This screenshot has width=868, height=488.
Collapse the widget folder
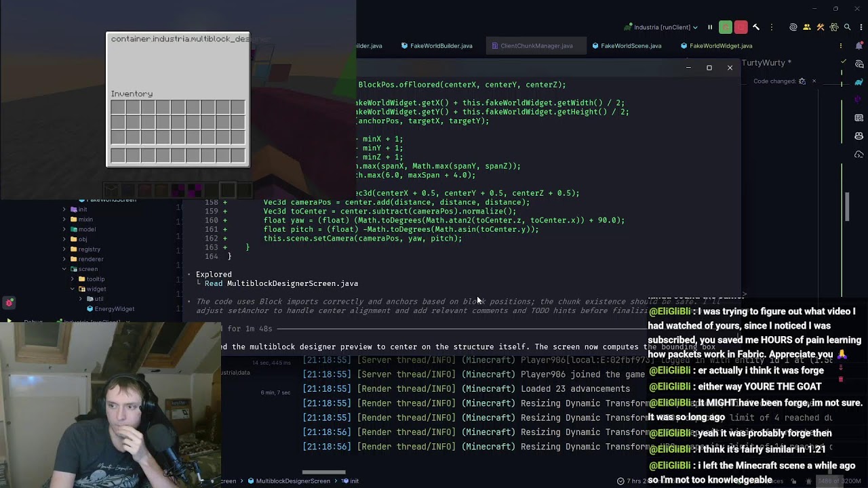tap(73, 289)
